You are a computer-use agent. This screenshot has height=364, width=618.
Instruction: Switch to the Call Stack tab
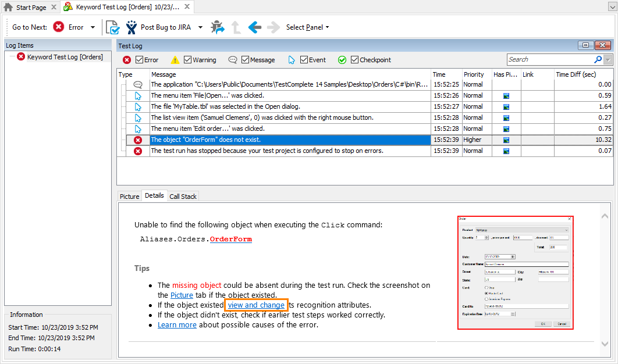pos(183,196)
